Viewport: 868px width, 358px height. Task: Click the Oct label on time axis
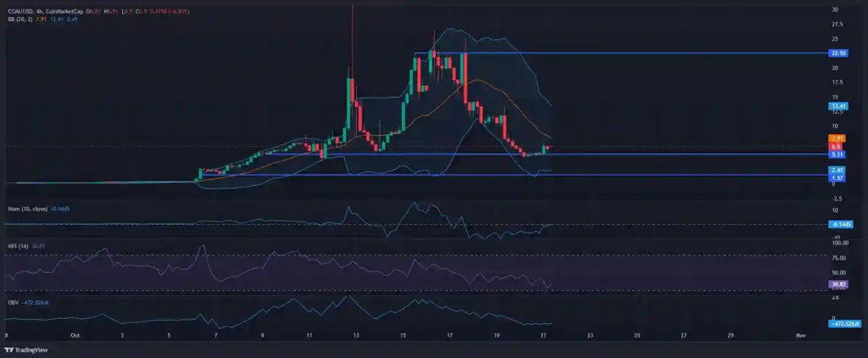(x=75, y=336)
